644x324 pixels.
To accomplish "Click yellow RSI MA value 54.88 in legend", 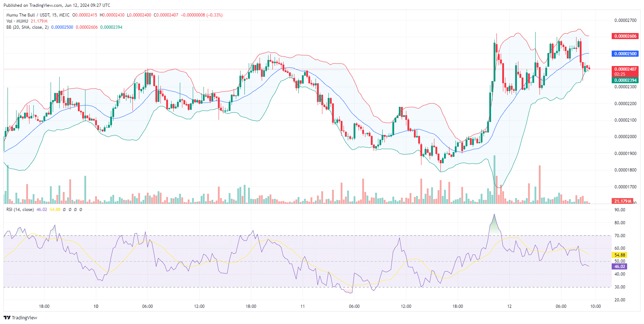I will 55,210.
